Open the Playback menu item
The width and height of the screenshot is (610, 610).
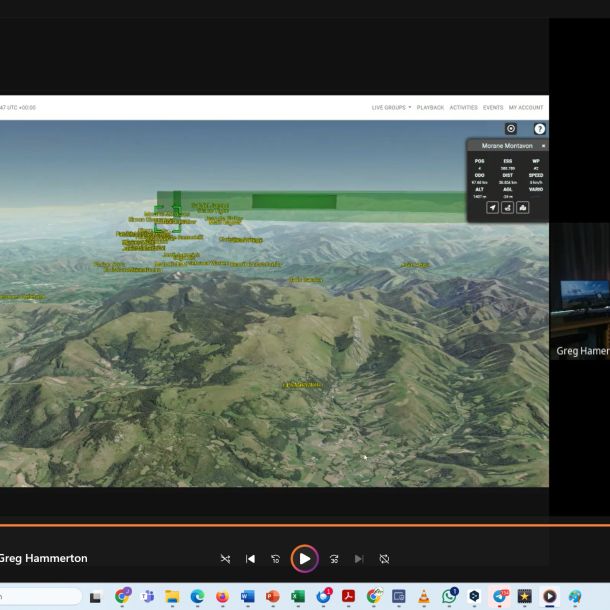pos(430,107)
